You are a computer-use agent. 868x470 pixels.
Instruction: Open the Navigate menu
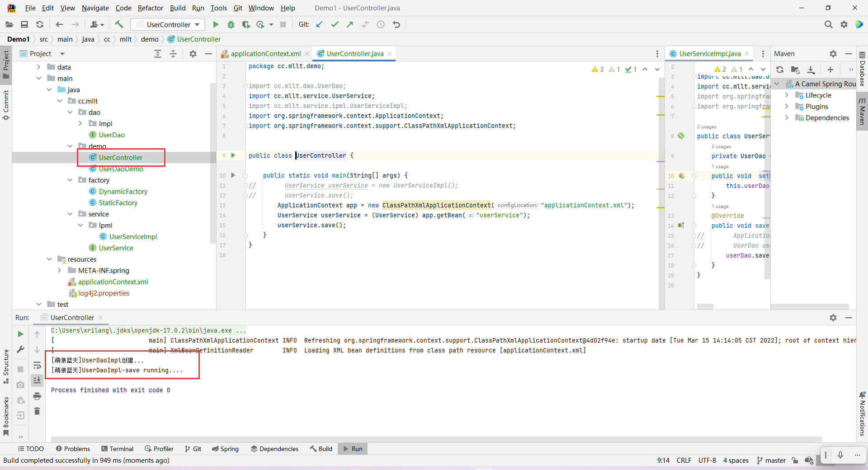pos(95,8)
